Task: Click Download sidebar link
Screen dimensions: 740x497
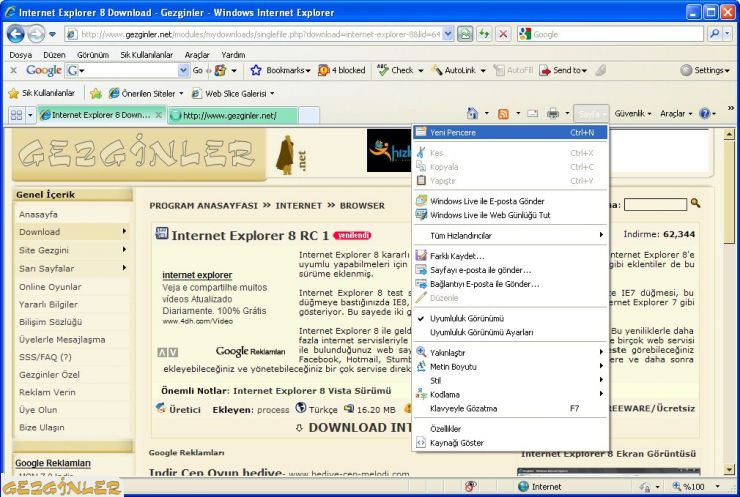Action: pos(40,232)
